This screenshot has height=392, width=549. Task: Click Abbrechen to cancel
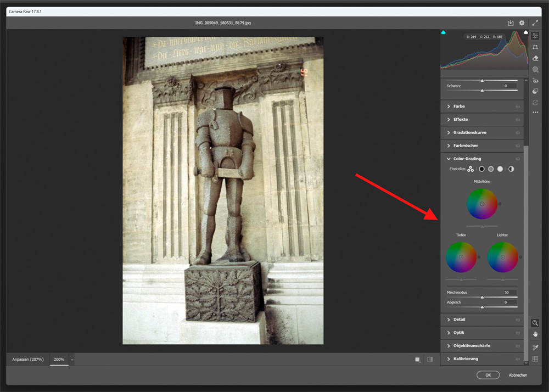[x=518, y=375]
